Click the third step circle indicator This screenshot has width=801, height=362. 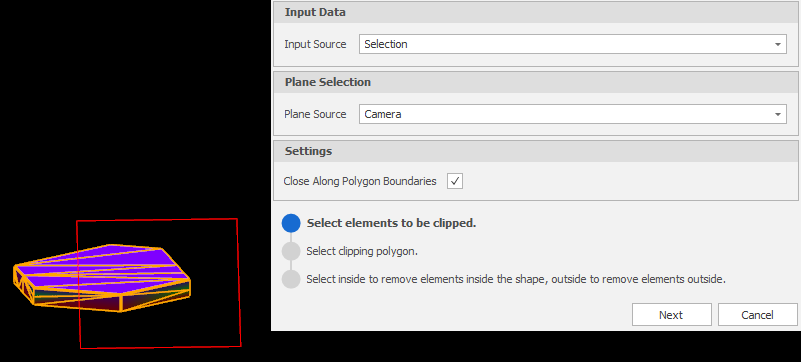click(291, 279)
